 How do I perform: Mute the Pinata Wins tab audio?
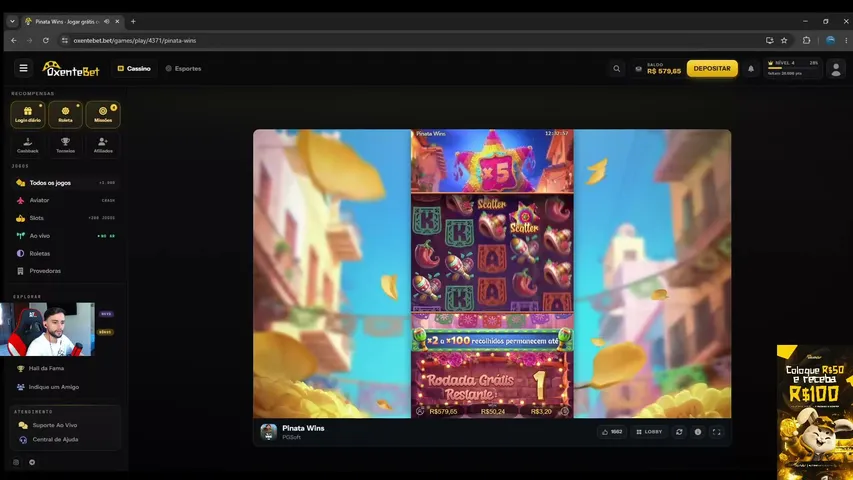click(107, 21)
